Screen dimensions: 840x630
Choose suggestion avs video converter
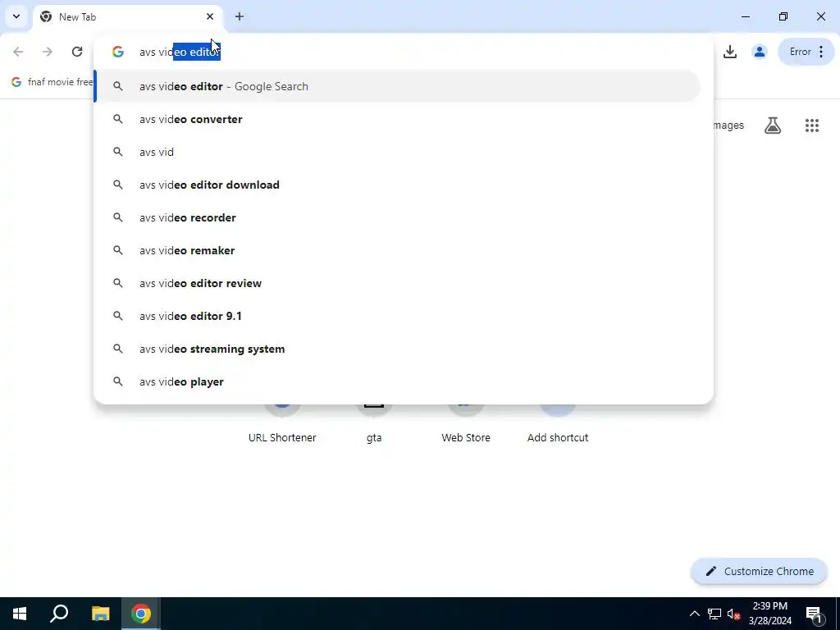(398, 119)
